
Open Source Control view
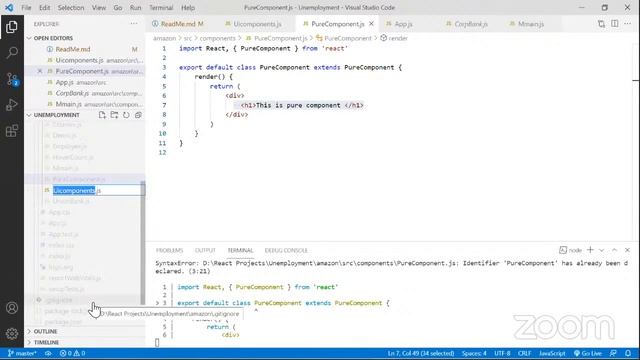(12, 79)
